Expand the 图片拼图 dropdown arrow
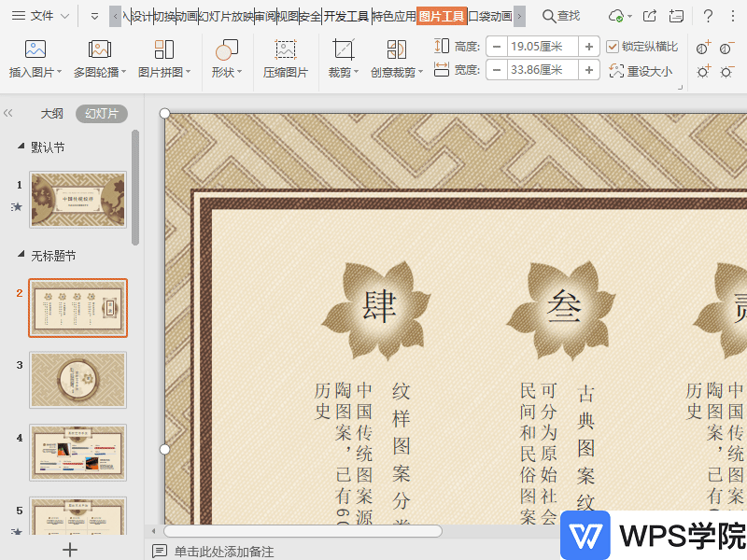 coord(189,73)
